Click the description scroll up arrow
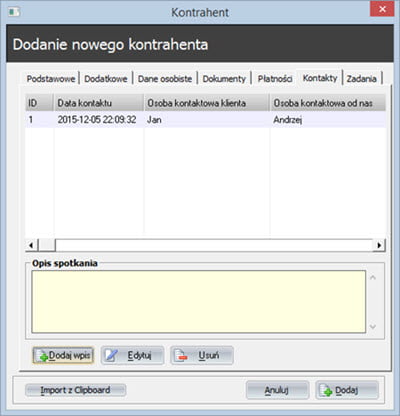This screenshot has height=416, width=400. tap(373, 277)
